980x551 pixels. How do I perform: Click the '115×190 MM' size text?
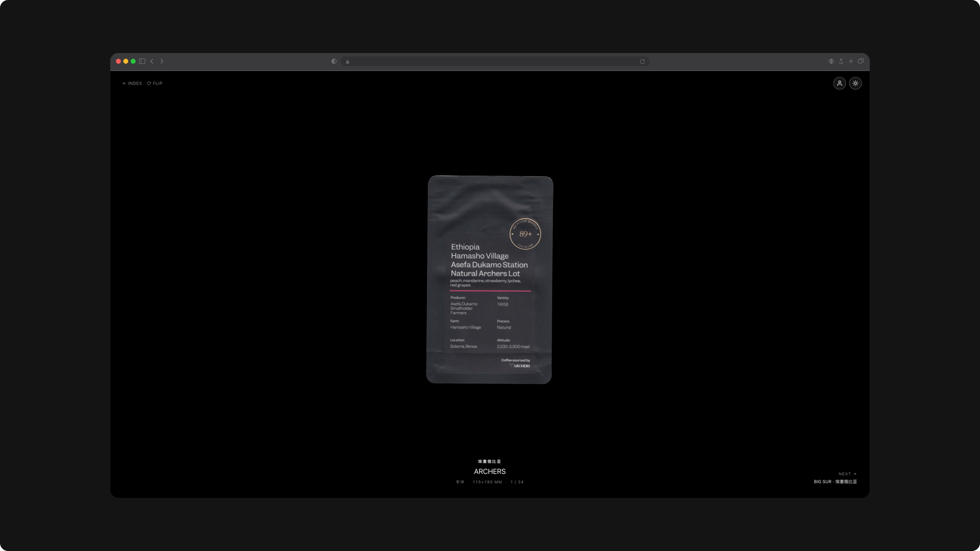(x=487, y=482)
